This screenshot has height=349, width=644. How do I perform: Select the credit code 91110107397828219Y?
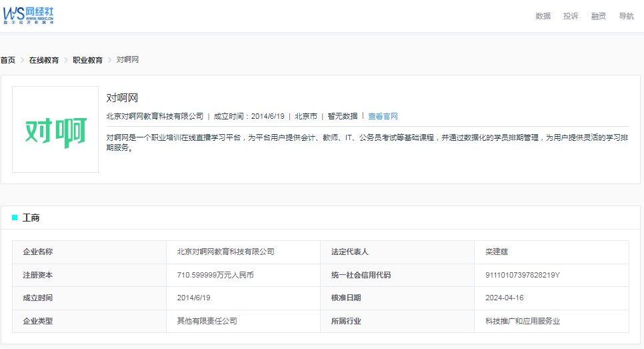[522, 275]
